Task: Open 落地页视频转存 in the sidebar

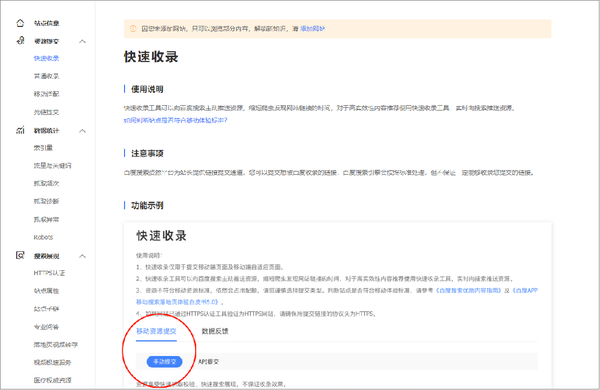Action: click(56, 345)
